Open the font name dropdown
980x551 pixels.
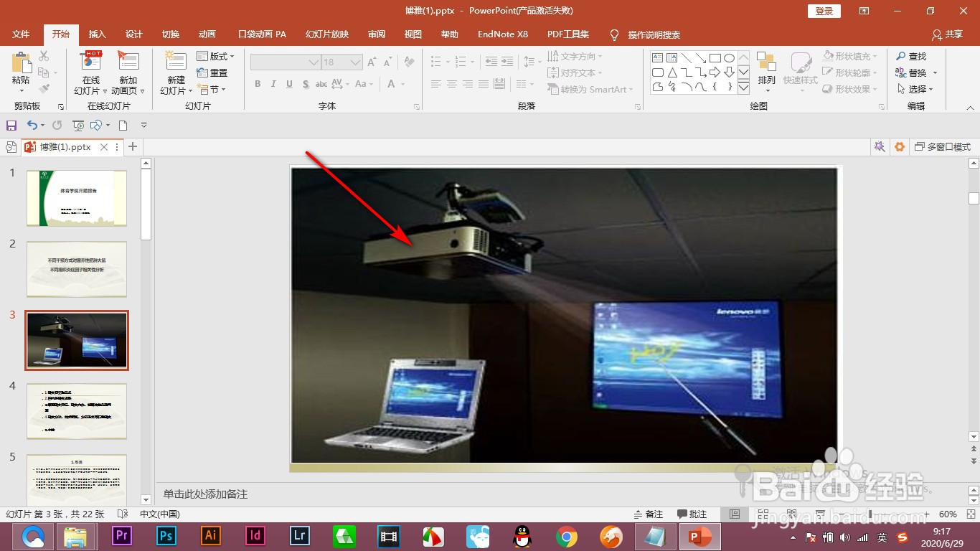point(314,62)
